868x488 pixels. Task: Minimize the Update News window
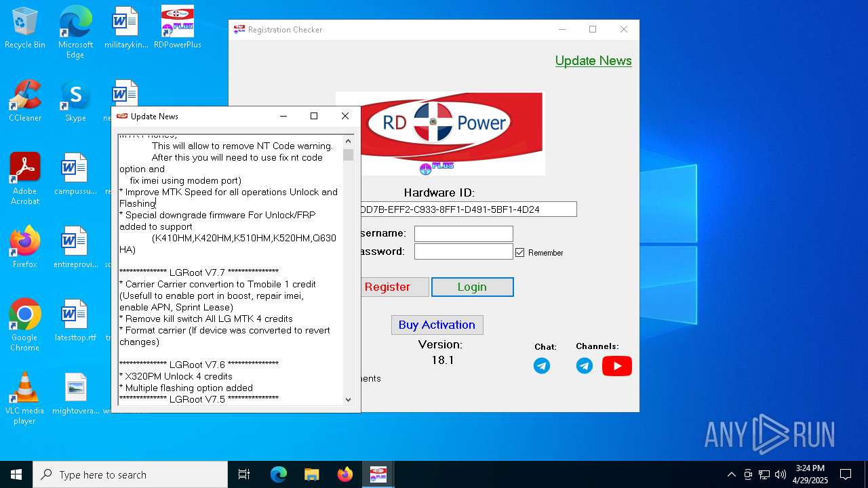(x=283, y=117)
